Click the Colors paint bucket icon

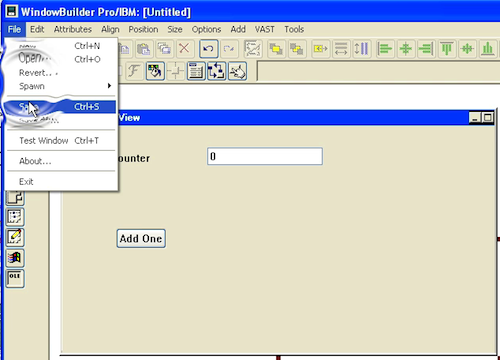point(155,71)
